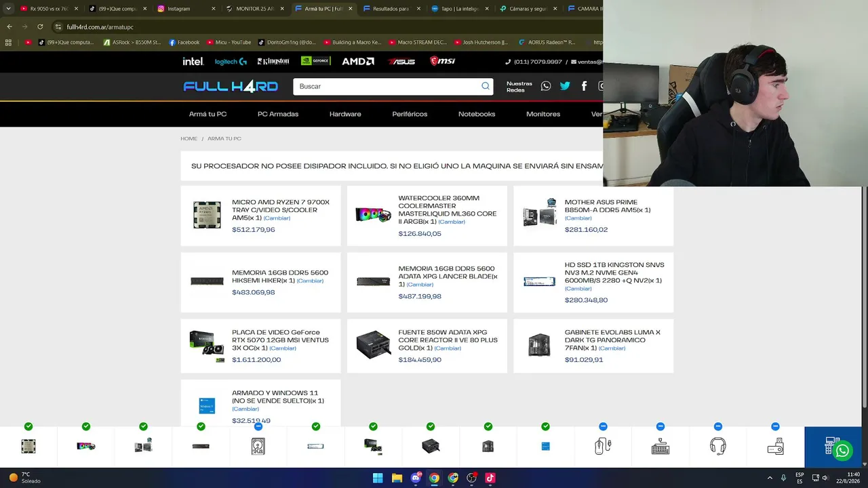Click Cambiar for the RTX 5070 video card
The image size is (868, 488).
283,348
